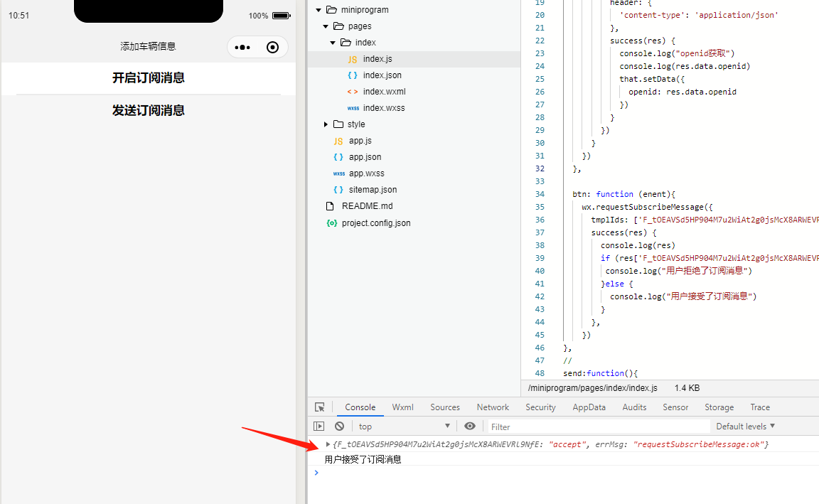Click the capsule circle button in the simulator
The height and width of the screenshot is (504, 819).
(272, 46)
